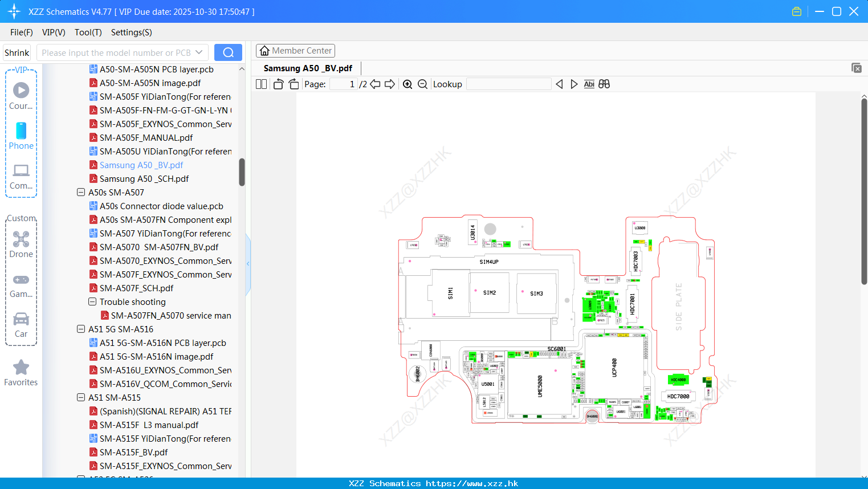Select the Game category icon
The image size is (868, 489).
pyautogui.click(x=21, y=286)
